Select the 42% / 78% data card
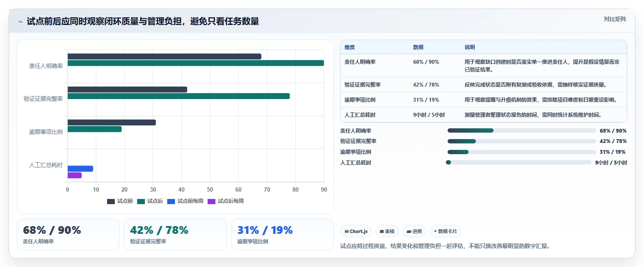Screen dimensions: 644x267 tap(175, 234)
